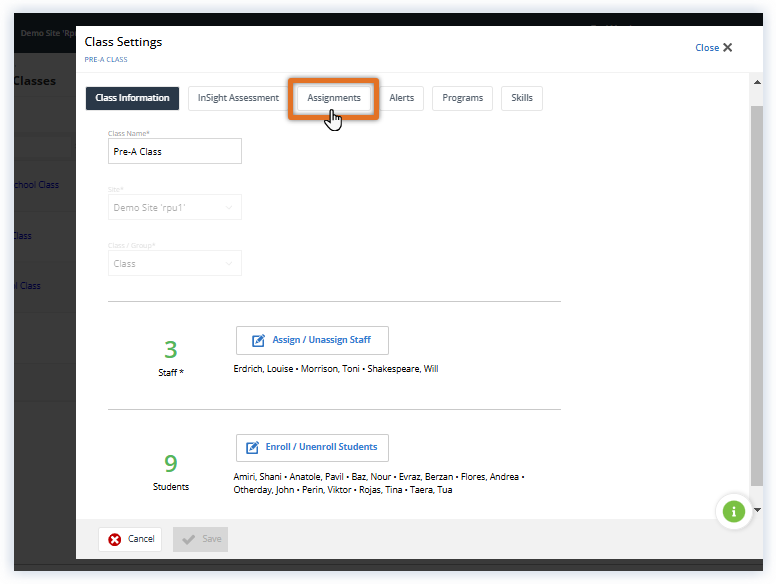Click the Cancel button
The height and width of the screenshot is (584, 776).
[130, 539]
